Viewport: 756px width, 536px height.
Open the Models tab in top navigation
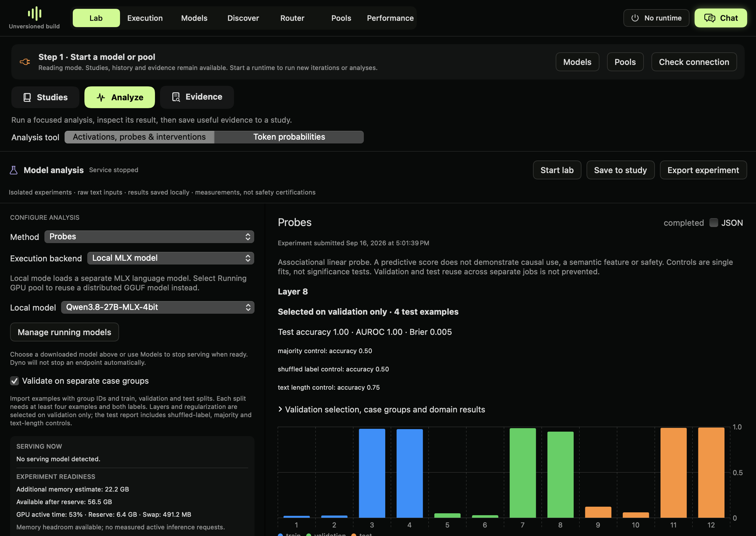(x=194, y=18)
